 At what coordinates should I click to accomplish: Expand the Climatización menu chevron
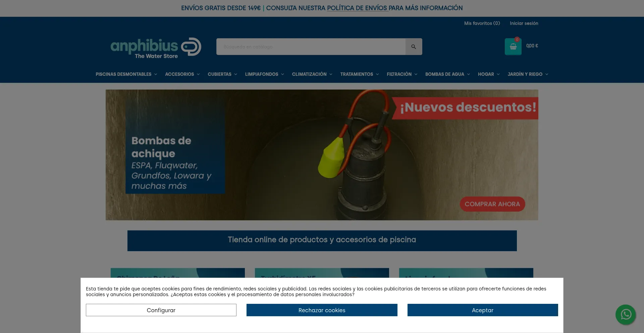click(x=331, y=74)
